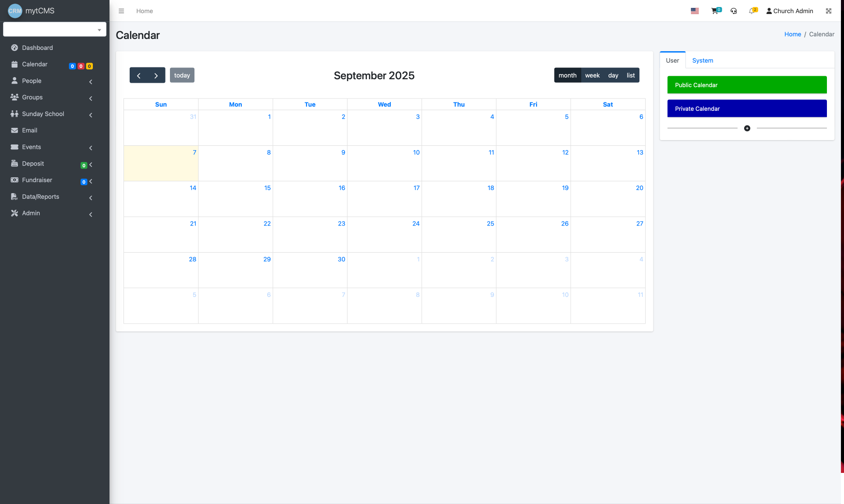
Task: Select the green Public Calendar bar
Action: 747,85
